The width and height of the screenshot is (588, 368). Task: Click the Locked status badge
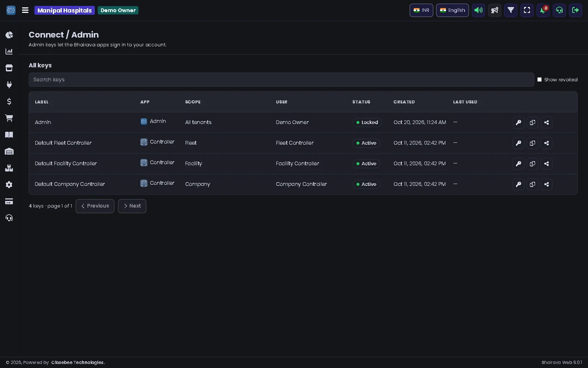(x=367, y=123)
